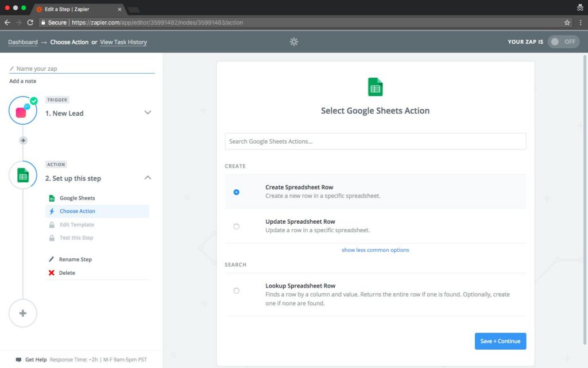Screen dimensions: 588x368
Task: Select Lookup Spreadsheet Row radio button
Action: pyautogui.click(x=236, y=290)
